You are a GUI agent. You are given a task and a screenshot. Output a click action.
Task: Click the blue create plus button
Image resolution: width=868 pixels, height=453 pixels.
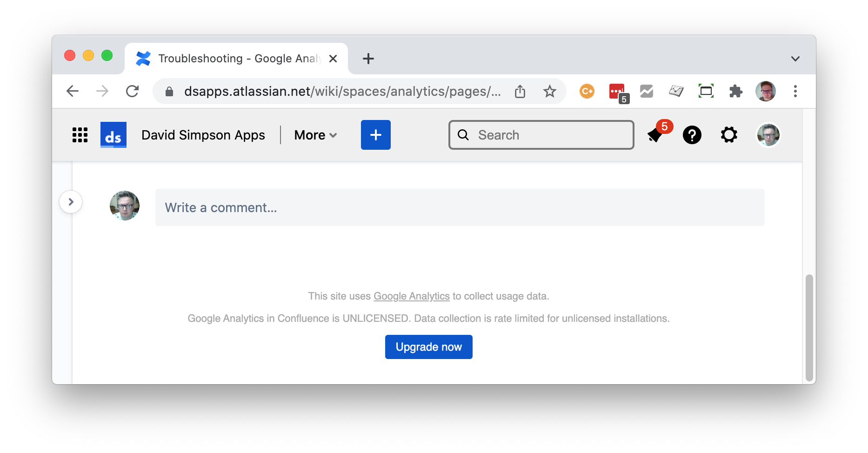(375, 135)
